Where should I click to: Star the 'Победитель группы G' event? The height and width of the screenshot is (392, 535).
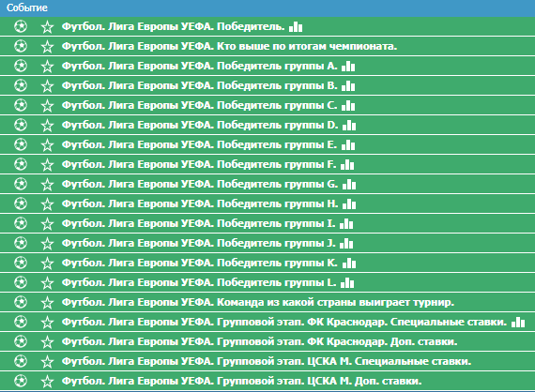click(47, 185)
